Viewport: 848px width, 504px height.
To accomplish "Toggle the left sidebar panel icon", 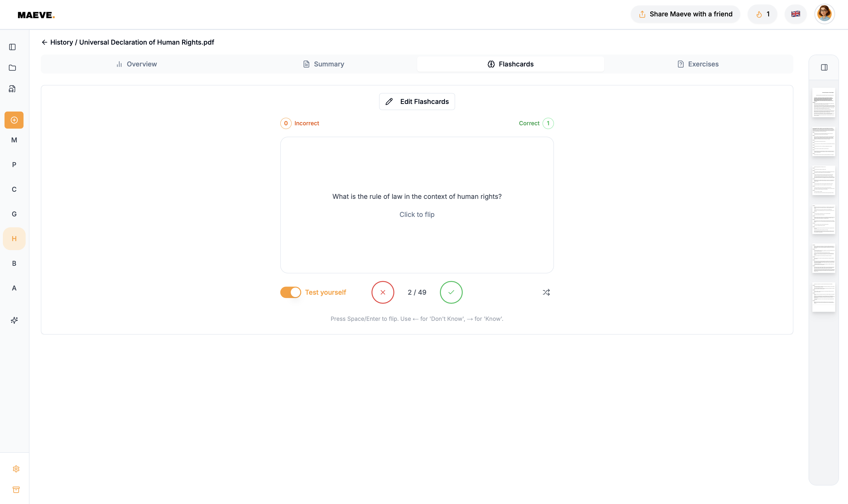I will 13,47.
